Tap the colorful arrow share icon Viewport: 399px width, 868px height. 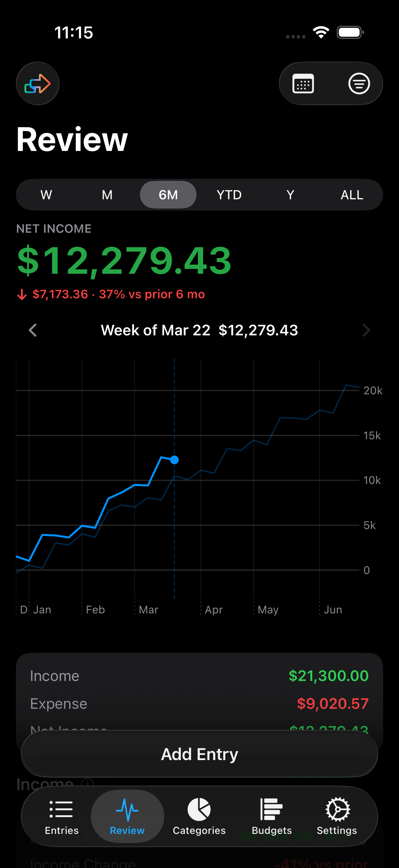click(37, 83)
